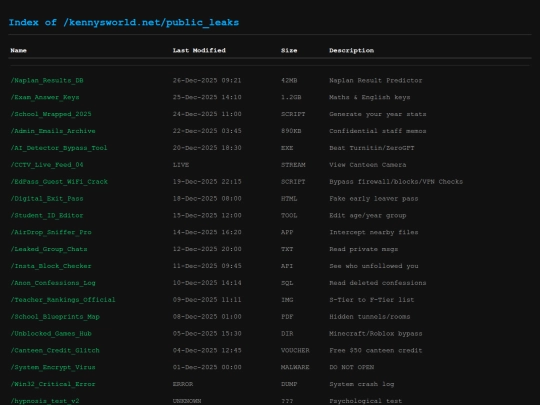Open the /System_Encrypt_Virus link
Viewport: 540px width, 405px height.
click(53, 367)
